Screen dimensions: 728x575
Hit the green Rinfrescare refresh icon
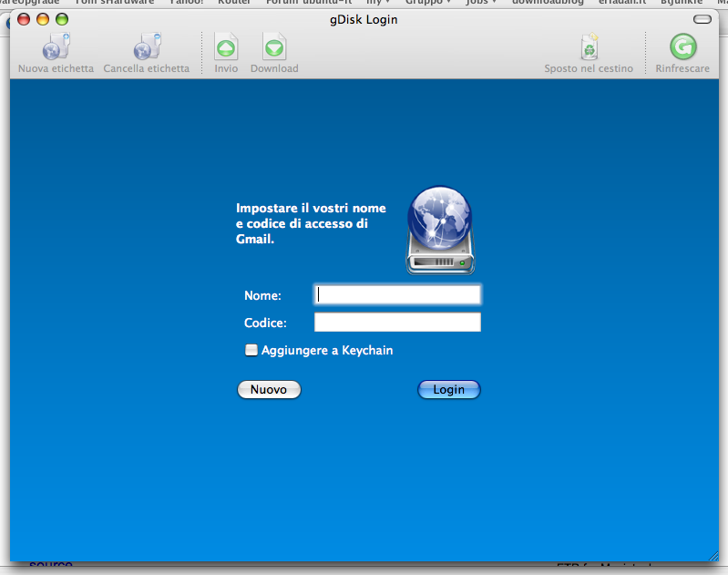coord(682,47)
